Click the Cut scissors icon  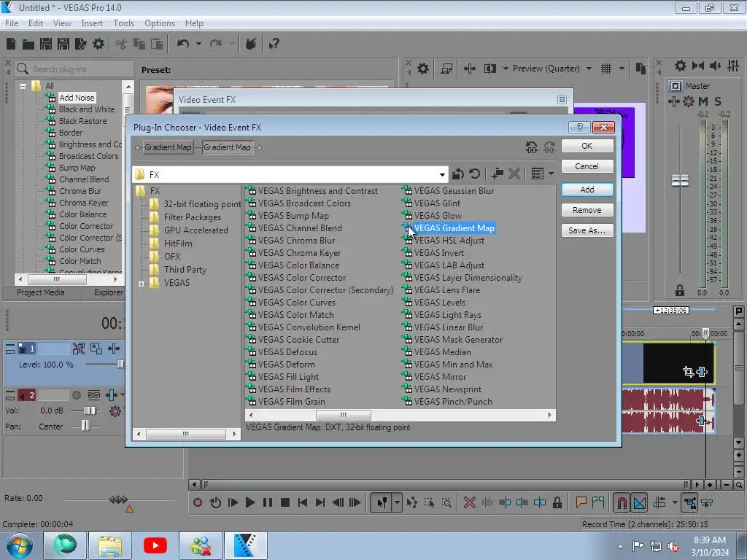coord(122,44)
